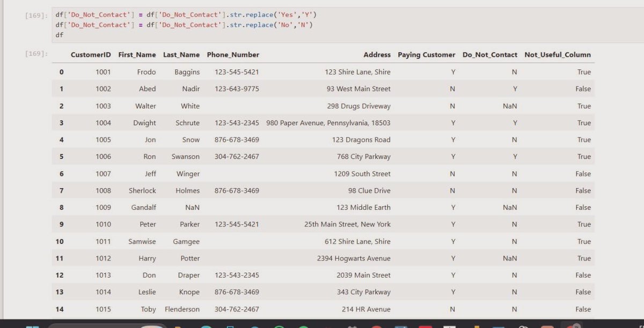The height and width of the screenshot is (328, 644).
Task: Click phone number 123-643-9775
Action: [x=237, y=89]
